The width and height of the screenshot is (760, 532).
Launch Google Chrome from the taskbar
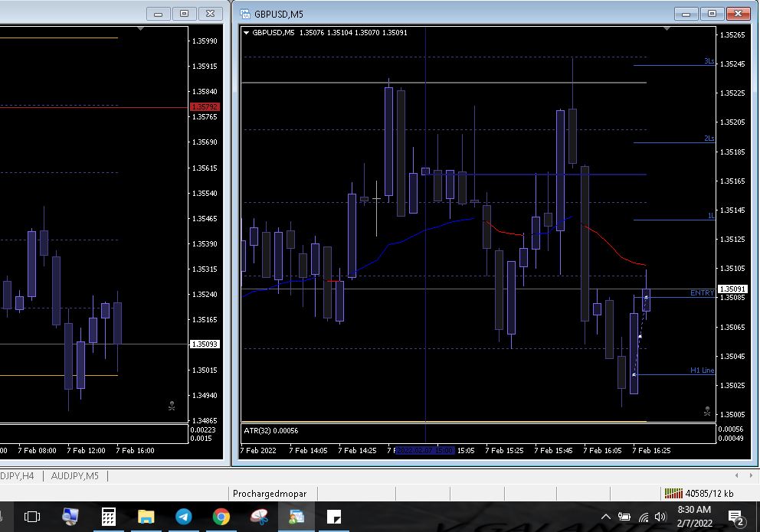[x=221, y=517]
